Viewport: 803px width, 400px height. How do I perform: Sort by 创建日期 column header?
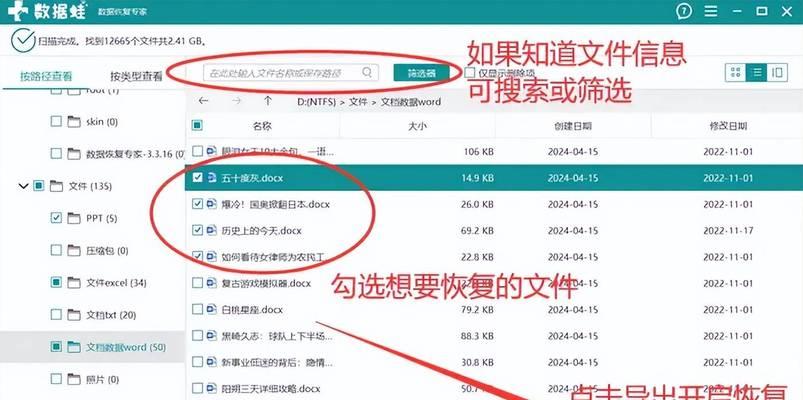573,126
